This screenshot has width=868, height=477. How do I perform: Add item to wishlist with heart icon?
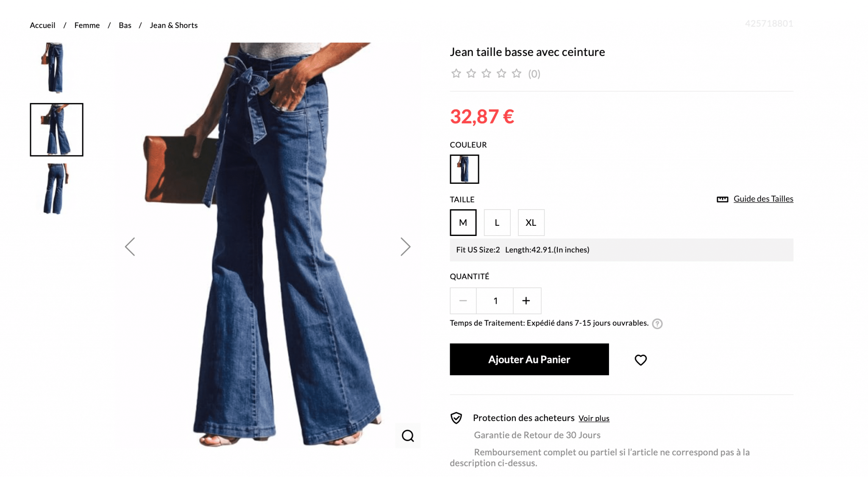click(x=640, y=360)
